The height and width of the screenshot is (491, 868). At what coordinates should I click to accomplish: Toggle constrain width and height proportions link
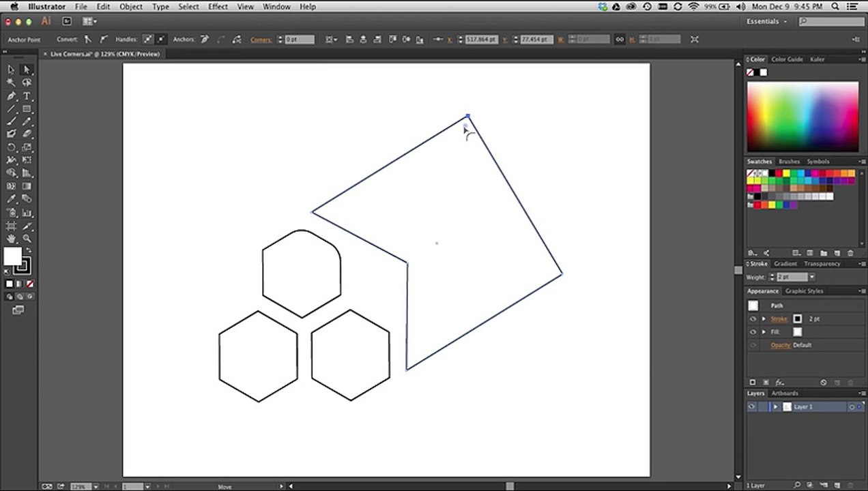[620, 40]
